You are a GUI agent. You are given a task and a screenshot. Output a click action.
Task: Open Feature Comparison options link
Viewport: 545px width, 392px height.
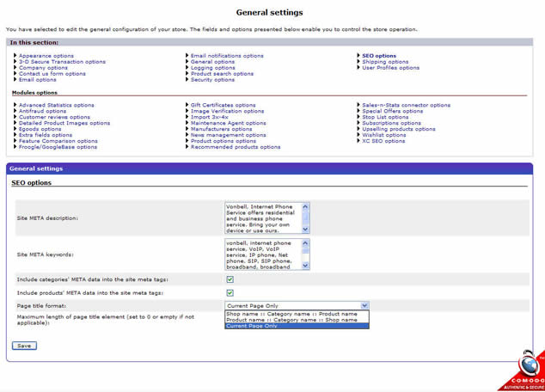coord(58,141)
